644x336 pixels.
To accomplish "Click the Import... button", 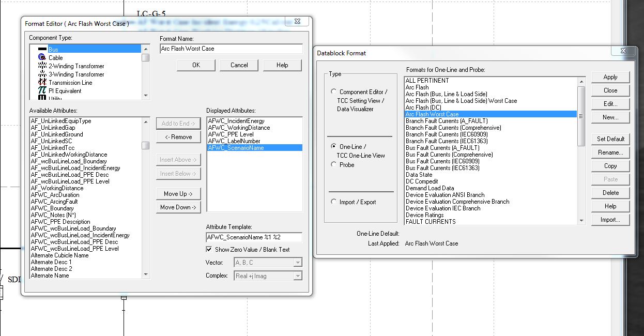I will click(x=610, y=220).
